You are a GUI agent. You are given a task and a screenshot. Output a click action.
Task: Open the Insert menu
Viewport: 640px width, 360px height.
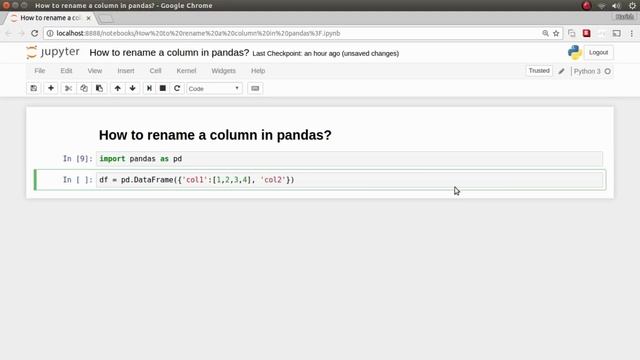point(126,71)
